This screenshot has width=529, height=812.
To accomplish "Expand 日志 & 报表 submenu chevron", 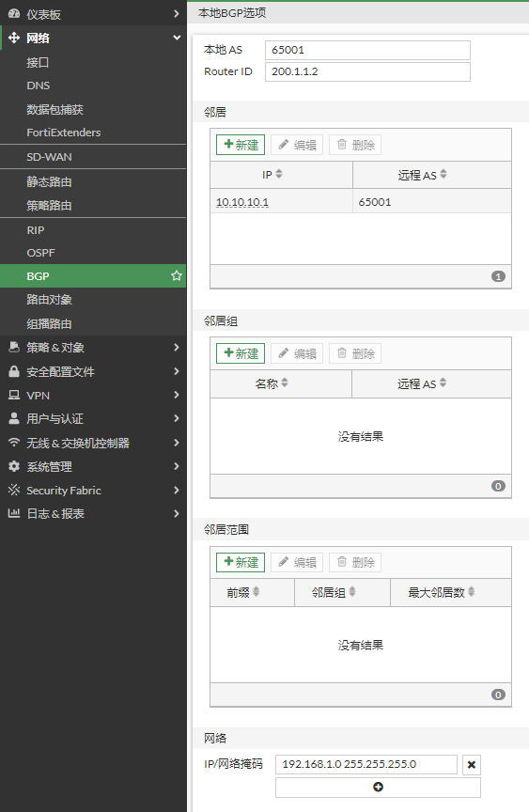I will click(177, 513).
